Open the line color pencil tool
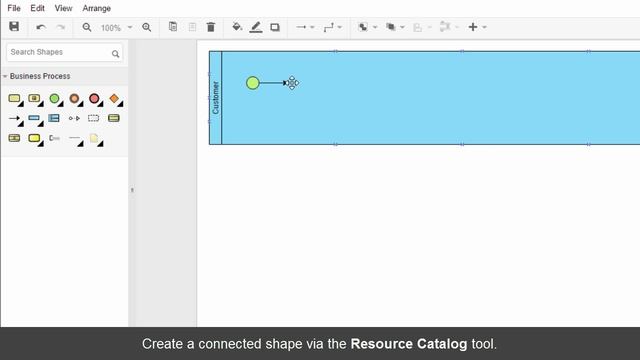This screenshot has width=640, height=360. pos(256,27)
